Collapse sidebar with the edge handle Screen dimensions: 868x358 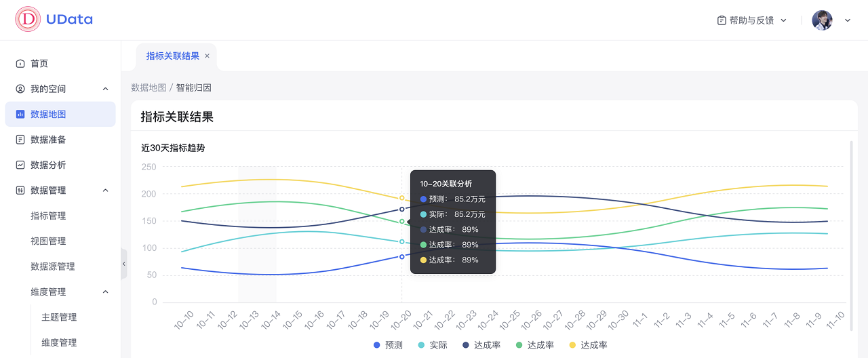[124, 264]
